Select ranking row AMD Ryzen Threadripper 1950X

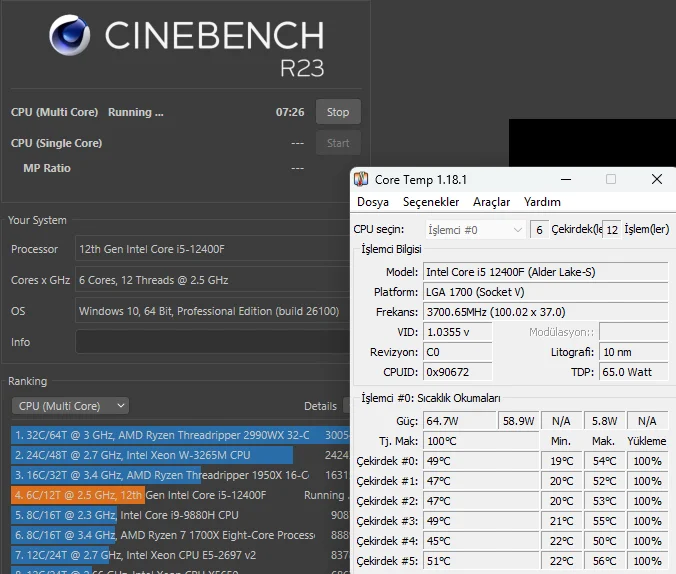180,475
